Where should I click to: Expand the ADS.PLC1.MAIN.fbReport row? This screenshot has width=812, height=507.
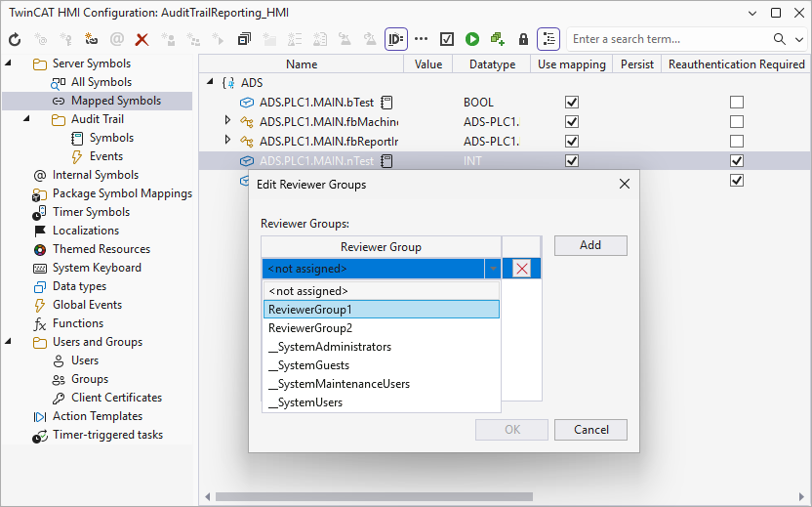pos(227,140)
